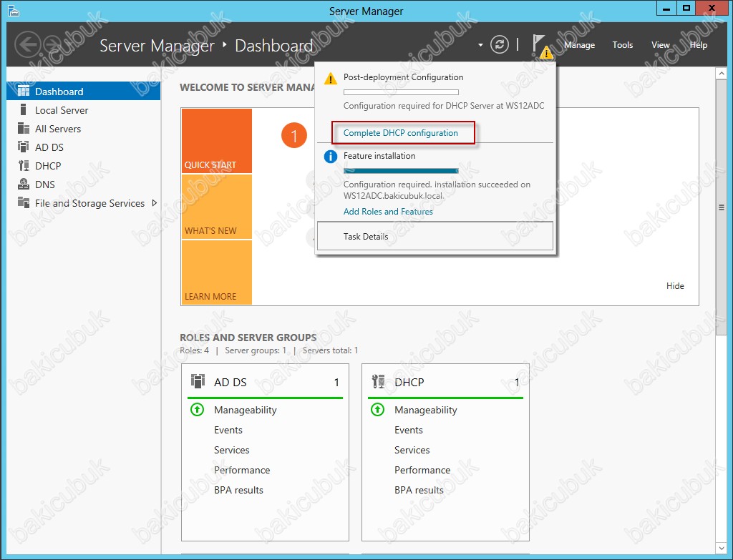Open the notifications flag icon
Viewport: 733px width, 560px height.
[x=541, y=46]
